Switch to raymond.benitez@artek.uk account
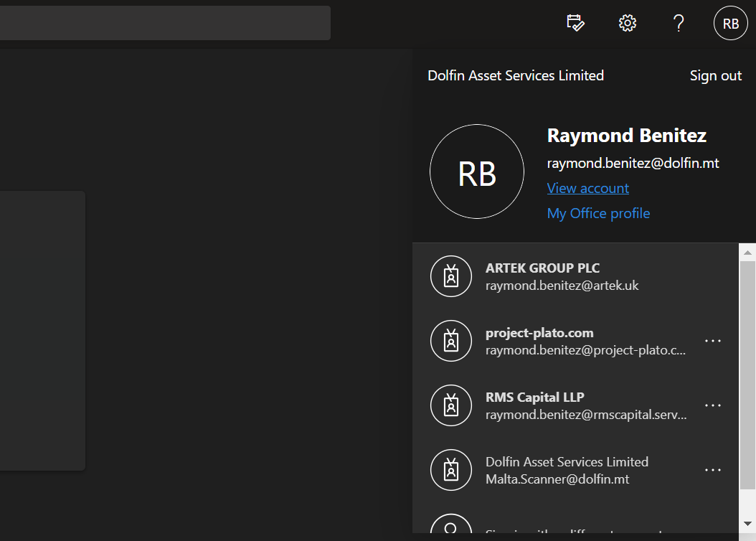This screenshot has height=541, width=756. point(562,285)
